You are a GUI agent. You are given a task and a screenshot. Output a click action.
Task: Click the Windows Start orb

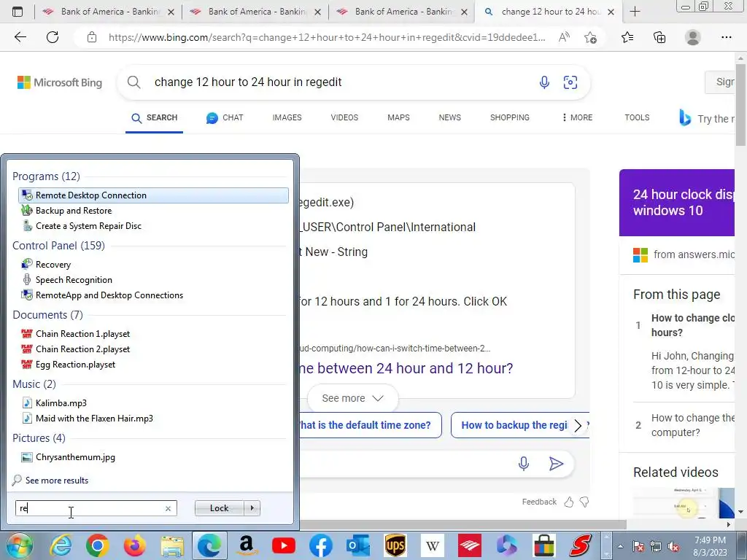pos(18,545)
